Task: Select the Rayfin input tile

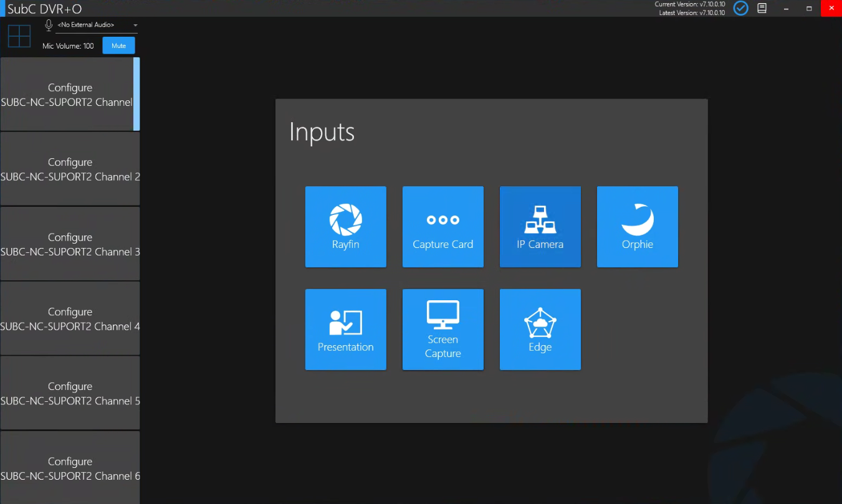Action: pos(345,227)
